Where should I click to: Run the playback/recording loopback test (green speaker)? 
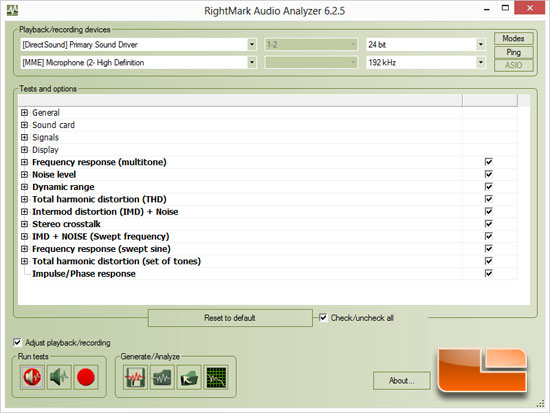(x=59, y=377)
